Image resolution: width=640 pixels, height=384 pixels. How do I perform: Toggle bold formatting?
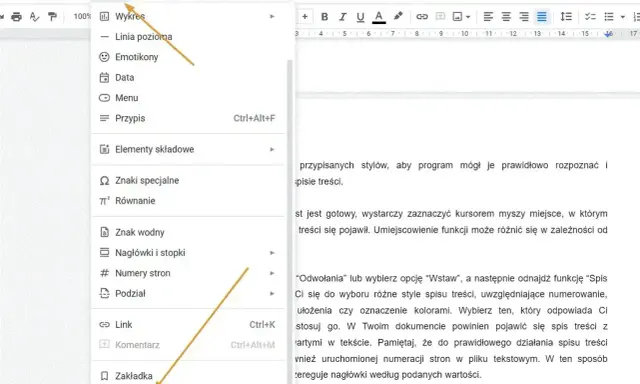pyautogui.click(x=324, y=17)
